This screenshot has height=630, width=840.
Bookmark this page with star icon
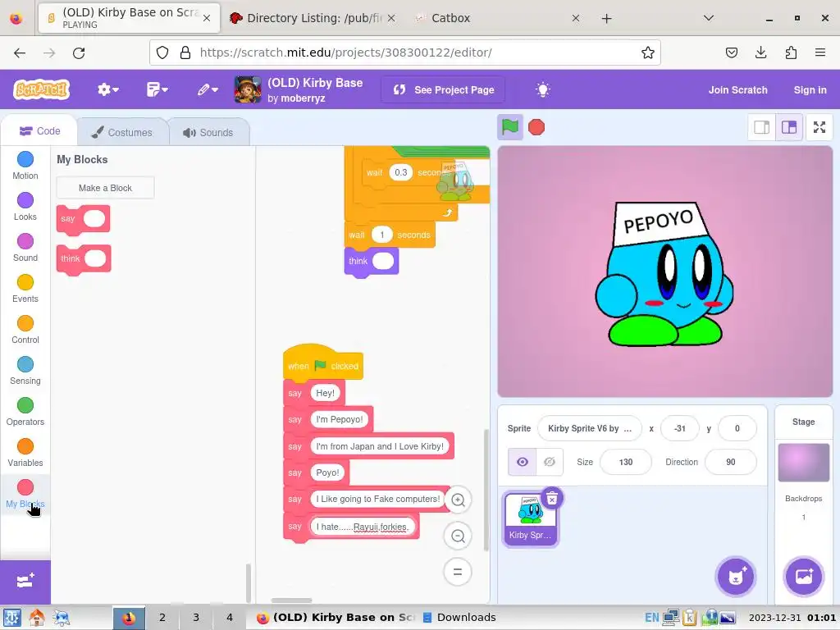(x=648, y=52)
